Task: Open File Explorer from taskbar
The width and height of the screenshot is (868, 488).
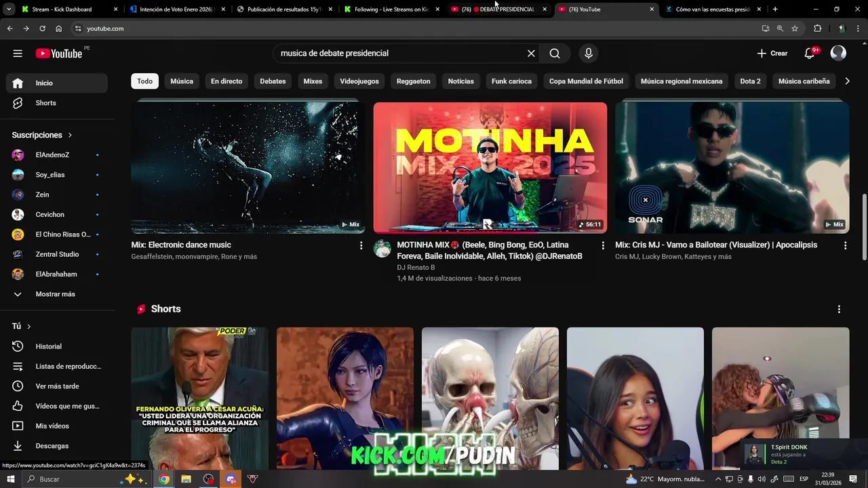Action: 186,479
